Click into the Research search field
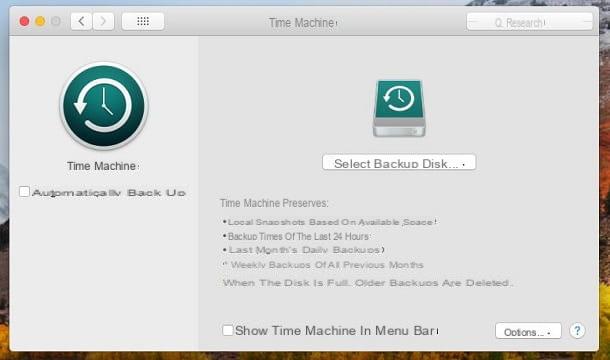 pos(529,22)
